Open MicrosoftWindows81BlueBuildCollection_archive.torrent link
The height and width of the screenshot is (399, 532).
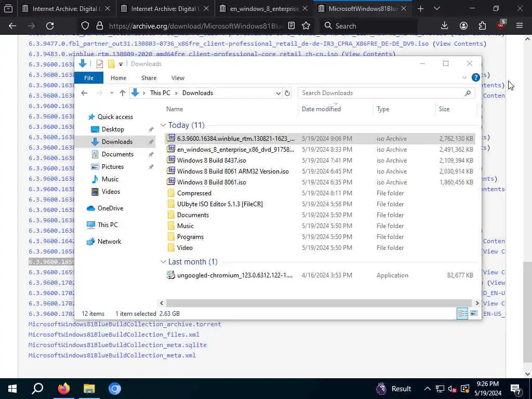pyautogui.click(x=125, y=324)
